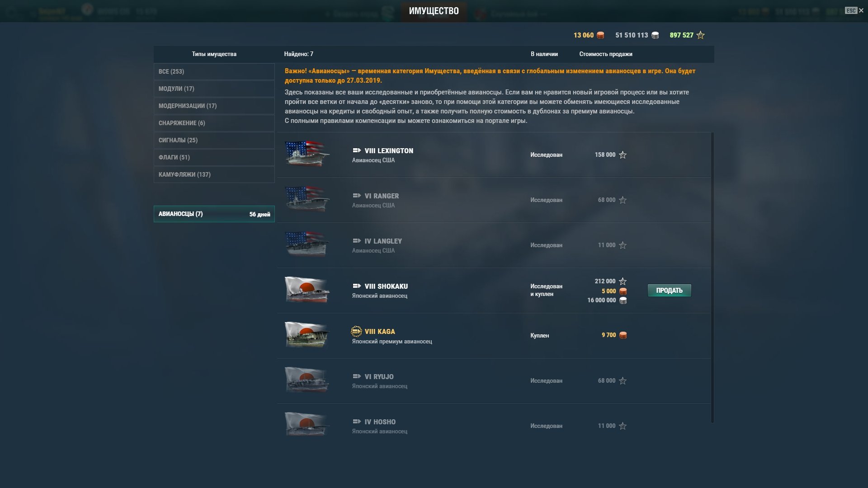868x488 pixels.
Task: Click the Lexington carrier class icon
Action: click(x=357, y=150)
